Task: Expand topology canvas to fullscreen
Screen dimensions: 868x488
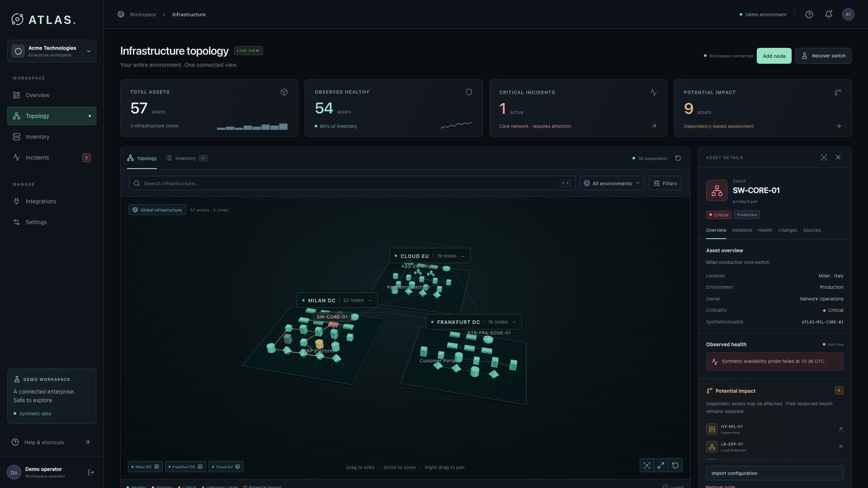Action: pos(661,465)
